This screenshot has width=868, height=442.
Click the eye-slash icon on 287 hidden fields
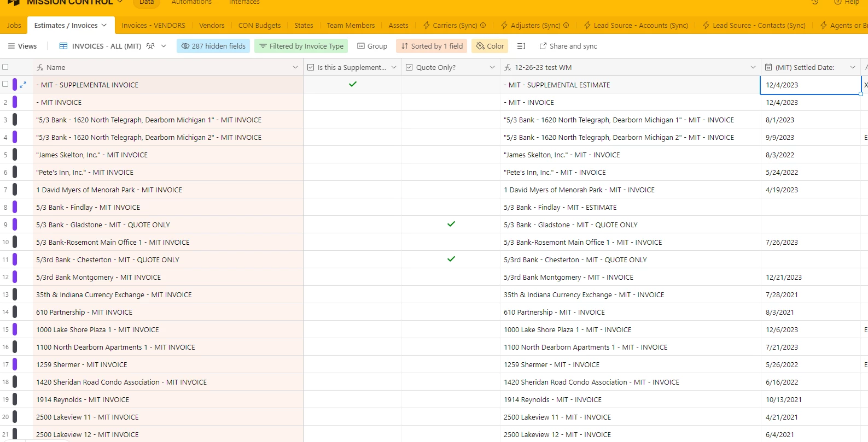[x=185, y=46]
